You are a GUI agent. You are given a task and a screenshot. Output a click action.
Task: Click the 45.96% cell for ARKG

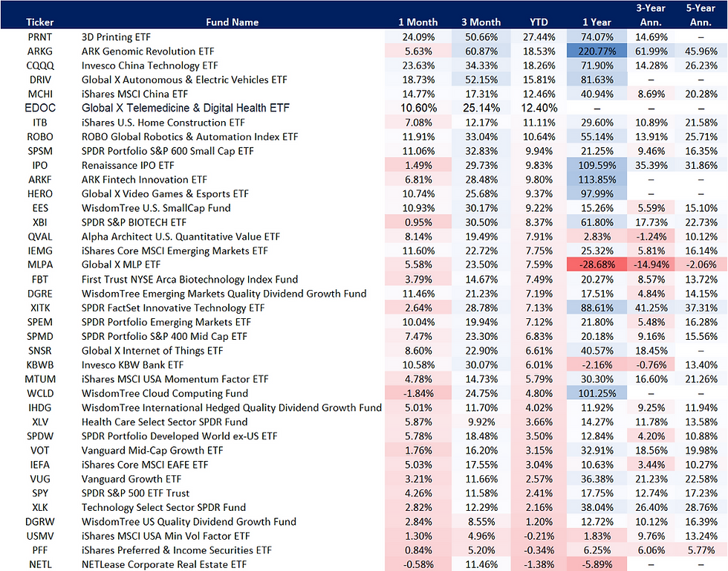tap(701, 51)
